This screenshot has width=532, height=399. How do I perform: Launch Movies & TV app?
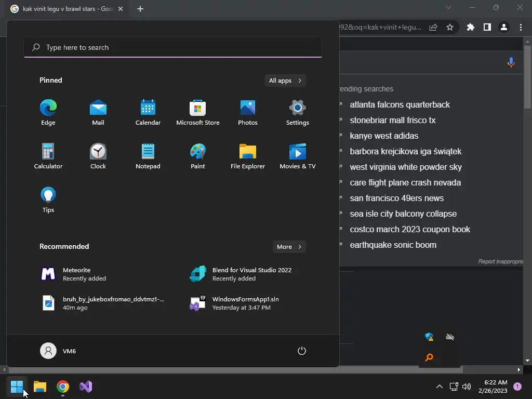[x=298, y=156]
